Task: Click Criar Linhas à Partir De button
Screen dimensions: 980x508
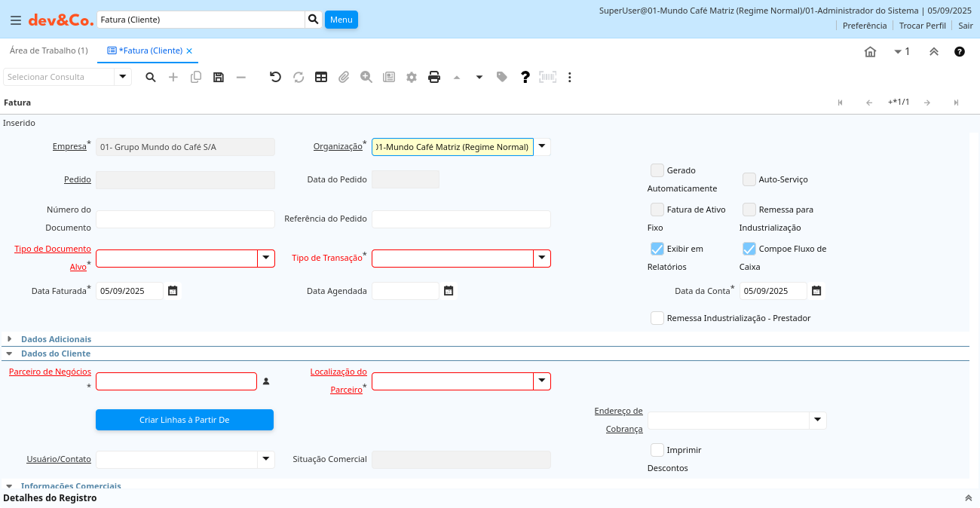Action: pyautogui.click(x=185, y=420)
